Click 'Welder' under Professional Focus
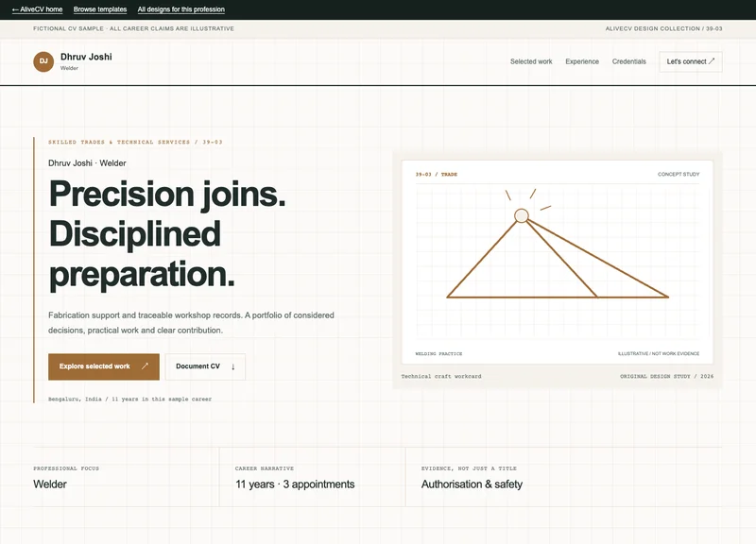This screenshot has height=544, width=756. (50, 484)
